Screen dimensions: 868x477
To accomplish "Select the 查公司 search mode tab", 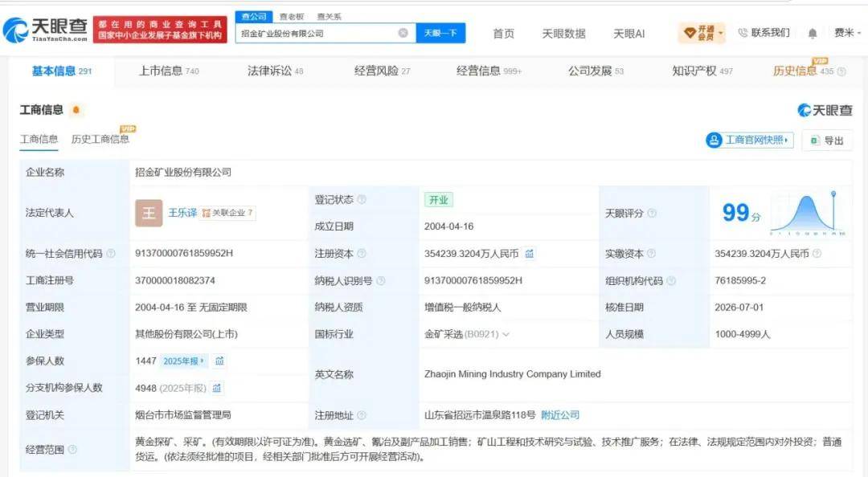I will click(x=254, y=17).
